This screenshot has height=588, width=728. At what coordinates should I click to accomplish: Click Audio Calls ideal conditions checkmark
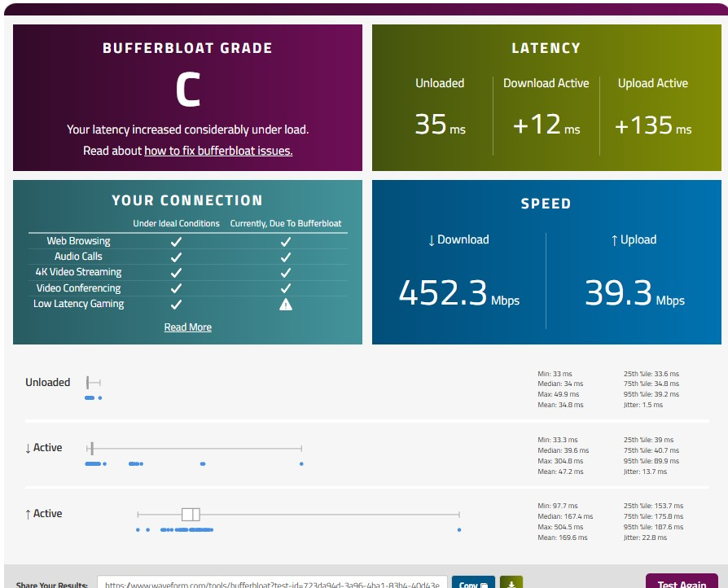click(x=176, y=257)
